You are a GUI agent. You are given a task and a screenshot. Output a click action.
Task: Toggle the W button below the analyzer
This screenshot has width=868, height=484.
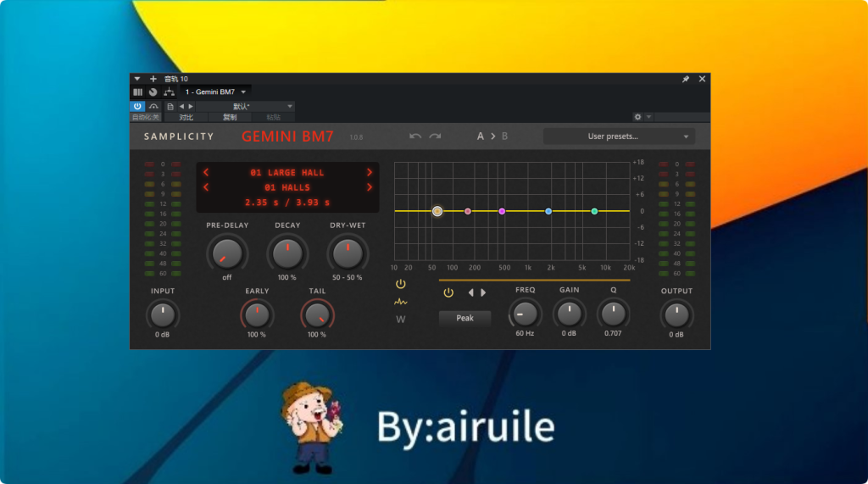(401, 319)
